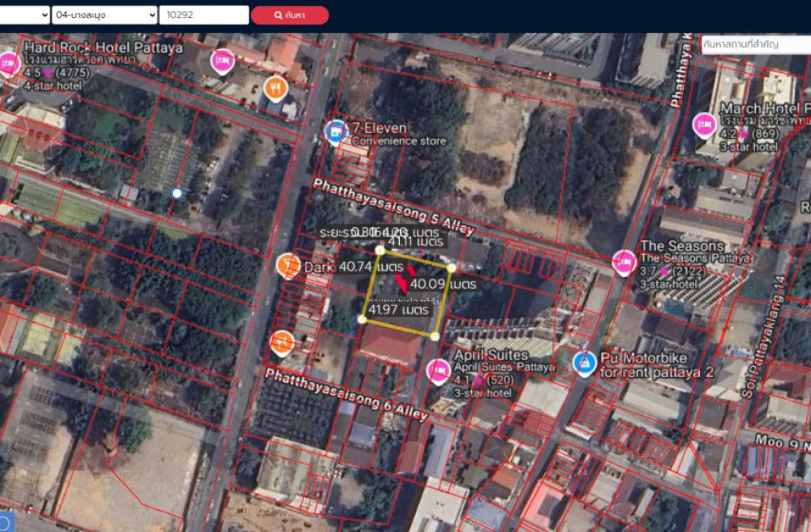Select the Pu Motorbike rental marker
This screenshot has height=532, width=811.
coord(583,363)
